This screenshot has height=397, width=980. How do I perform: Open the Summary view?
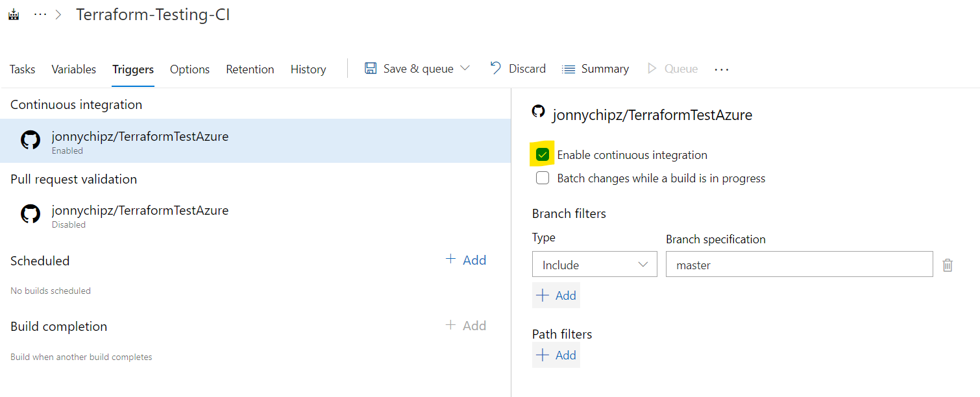(595, 69)
